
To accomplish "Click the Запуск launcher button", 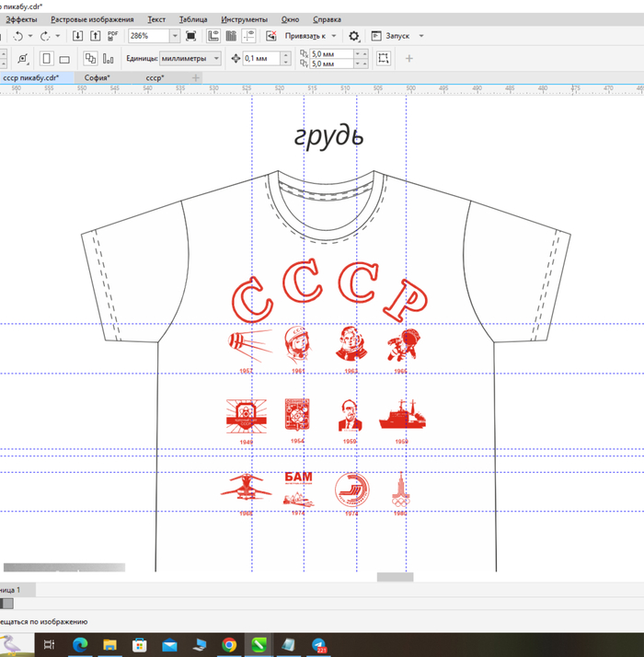I will (x=390, y=36).
